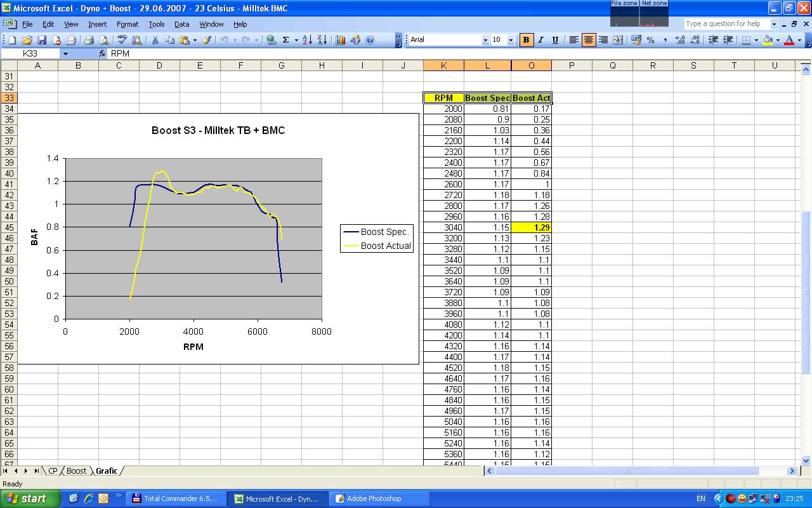Select highlighted cell with value 1.29

pyautogui.click(x=531, y=227)
